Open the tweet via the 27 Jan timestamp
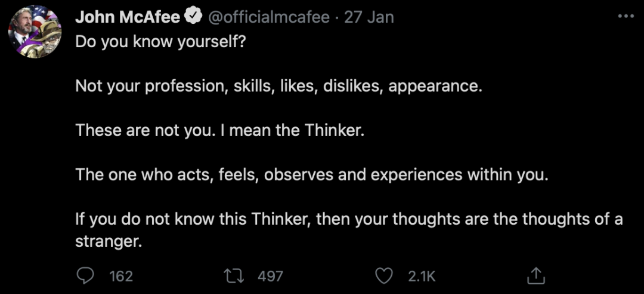 coord(369,17)
